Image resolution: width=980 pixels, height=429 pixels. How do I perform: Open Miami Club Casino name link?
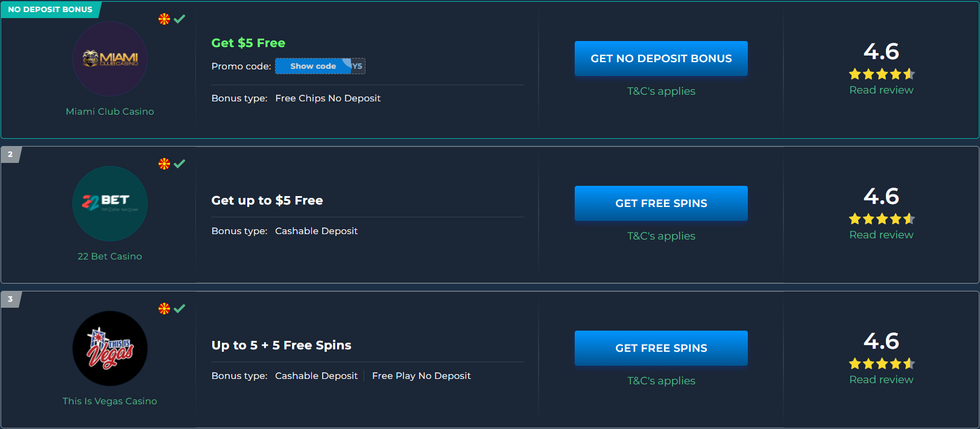(x=110, y=112)
